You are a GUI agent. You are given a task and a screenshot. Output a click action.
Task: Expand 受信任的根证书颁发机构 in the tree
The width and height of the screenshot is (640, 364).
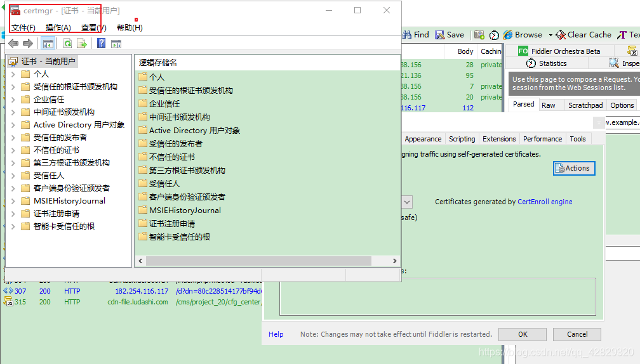[13, 87]
